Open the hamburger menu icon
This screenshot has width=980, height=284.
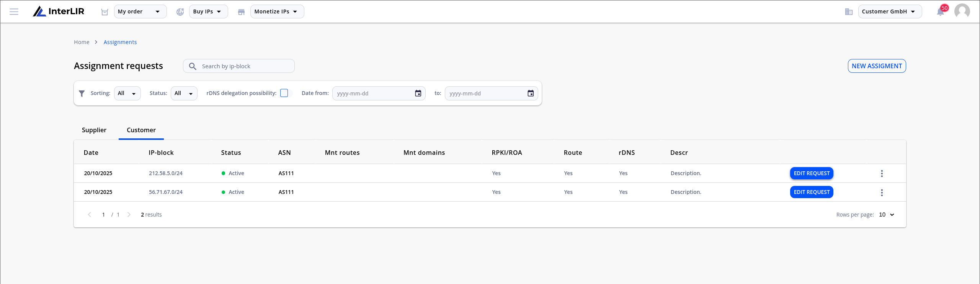[x=14, y=11]
